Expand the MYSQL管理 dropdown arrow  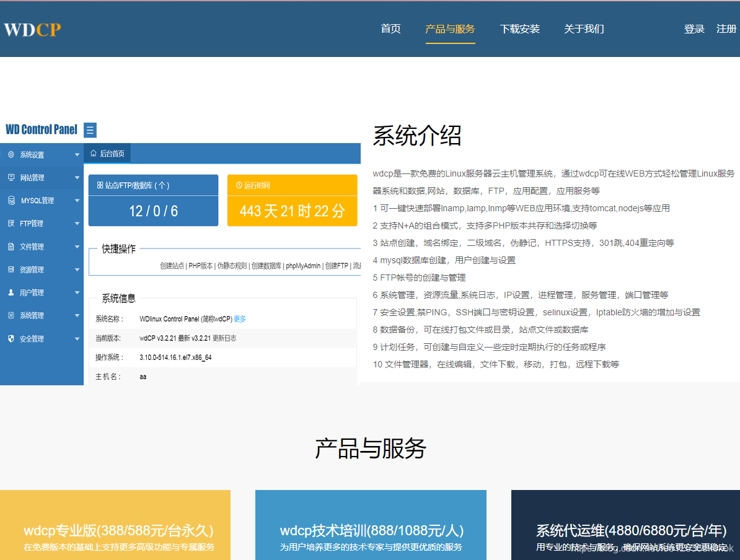(77, 201)
